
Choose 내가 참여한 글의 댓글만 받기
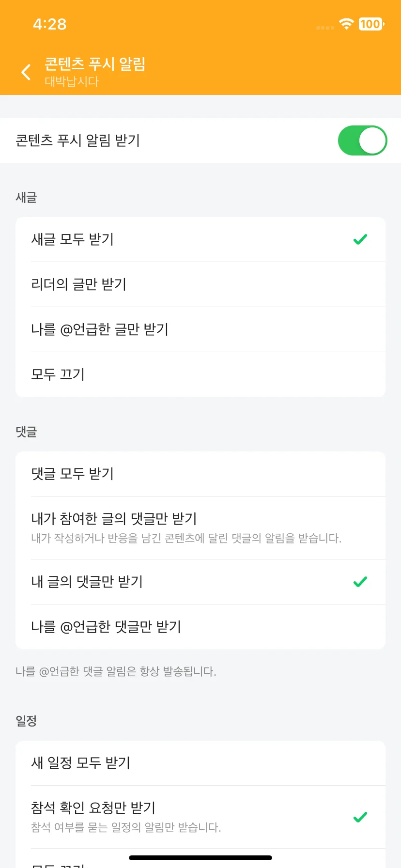pyautogui.click(x=200, y=528)
